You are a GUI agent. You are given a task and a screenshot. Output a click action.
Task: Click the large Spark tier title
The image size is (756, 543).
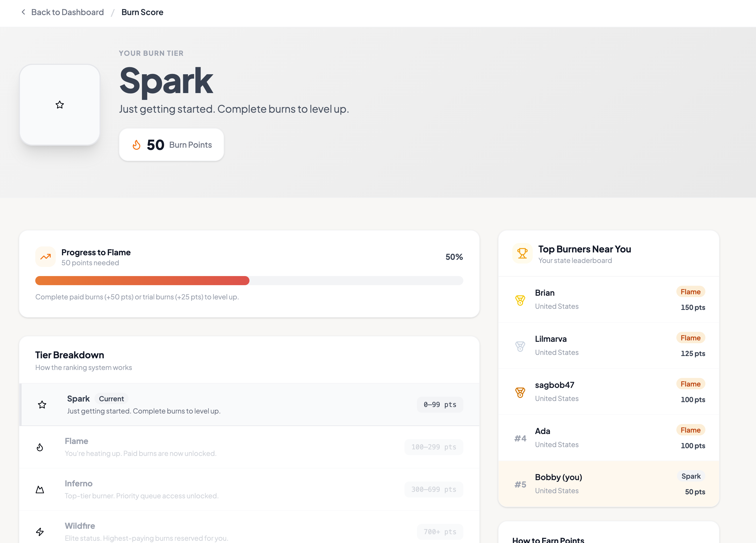coord(166,81)
